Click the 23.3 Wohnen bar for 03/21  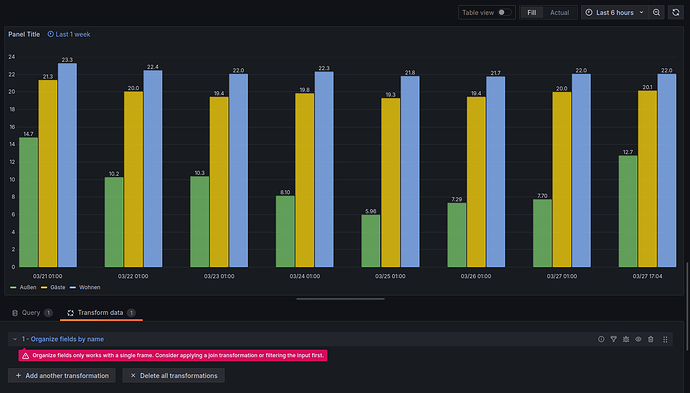point(67,165)
